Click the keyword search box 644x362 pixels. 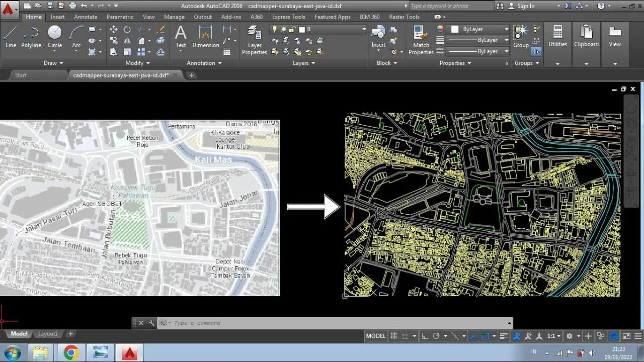tap(451, 6)
